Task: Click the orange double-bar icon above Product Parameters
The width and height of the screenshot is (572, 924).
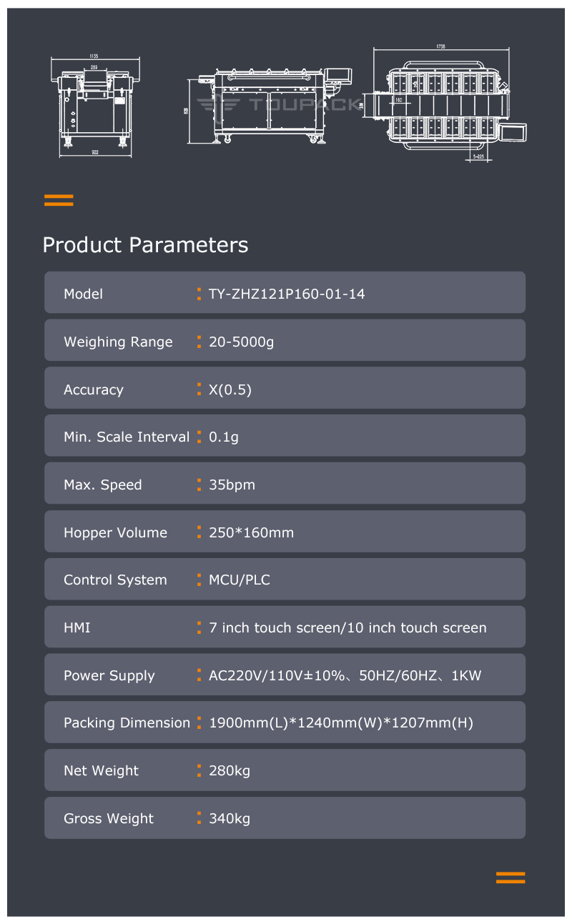Action: pos(59,200)
